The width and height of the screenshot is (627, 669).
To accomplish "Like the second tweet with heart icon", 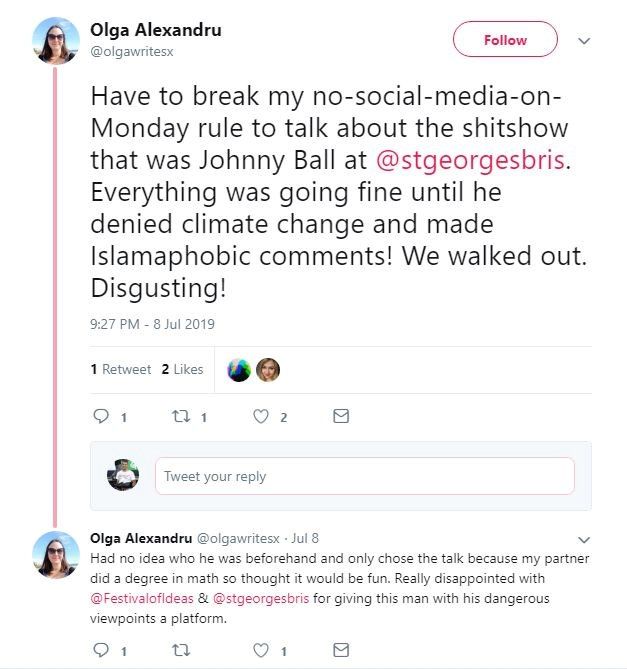I will point(261,650).
